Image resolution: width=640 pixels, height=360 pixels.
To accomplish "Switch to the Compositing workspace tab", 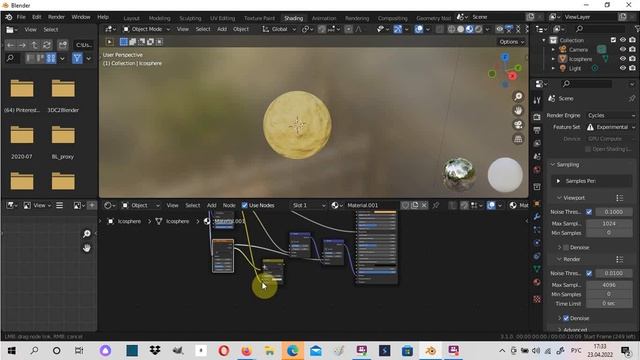I will [x=393, y=18].
